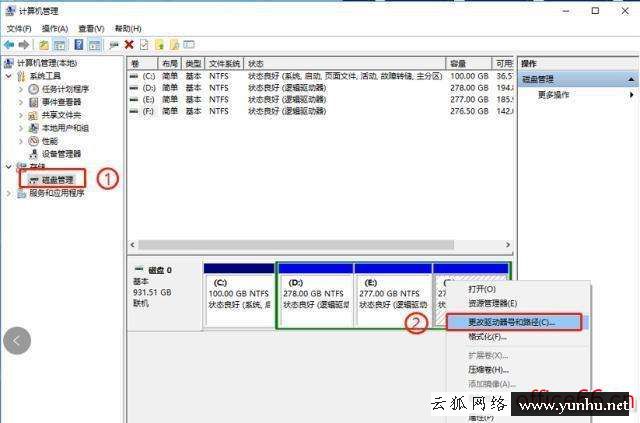
Task: Click 更多操作 in the Actions pane
Action: coord(553,95)
